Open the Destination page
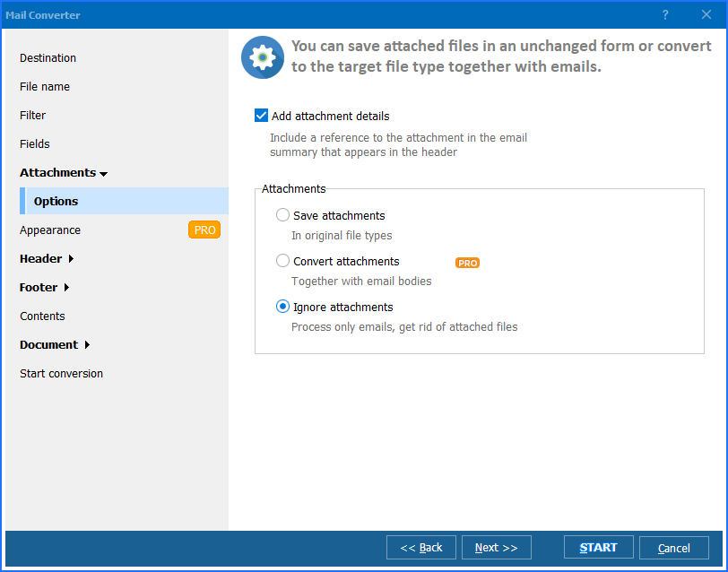 pos(48,58)
